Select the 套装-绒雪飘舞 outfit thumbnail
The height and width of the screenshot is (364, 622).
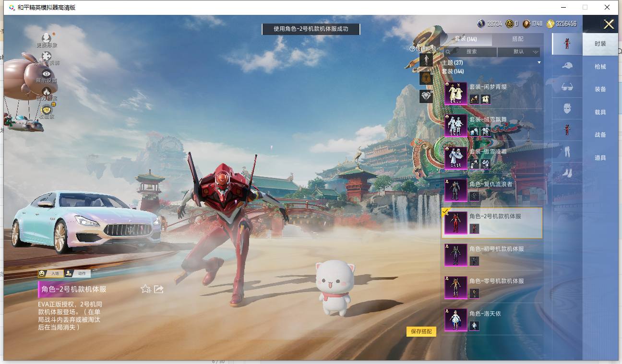455,126
